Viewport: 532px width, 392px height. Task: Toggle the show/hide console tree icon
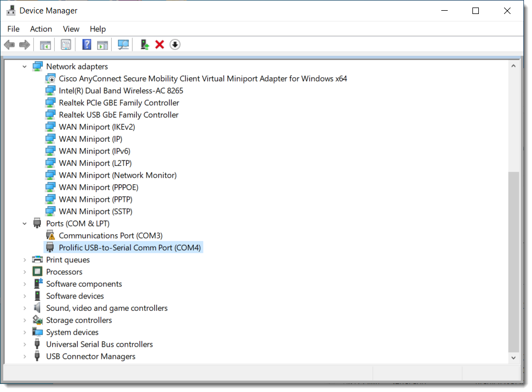pos(45,45)
